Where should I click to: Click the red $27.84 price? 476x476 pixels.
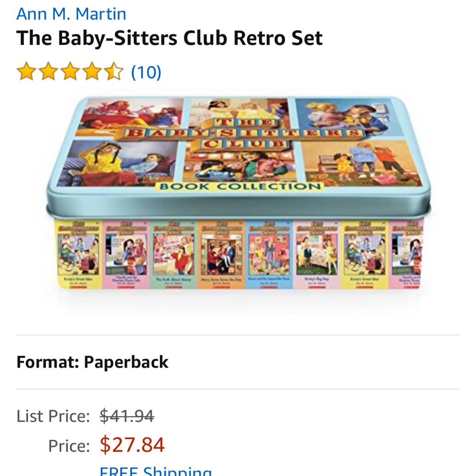point(132,445)
